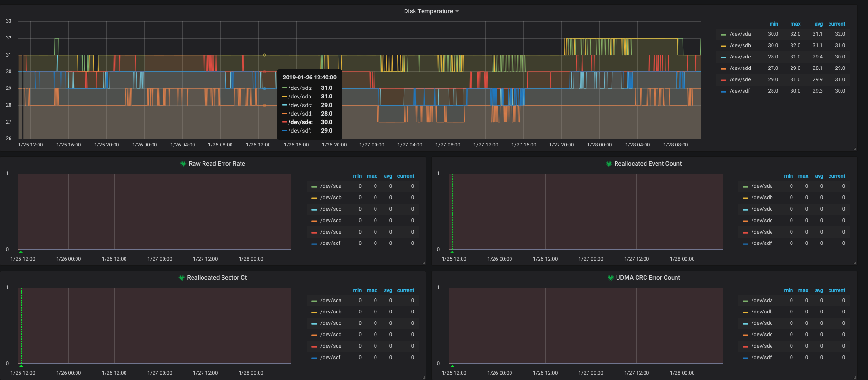Sort Reallocated Sector Ct legend by min
The image size is (868, 380).
[357, 290]
